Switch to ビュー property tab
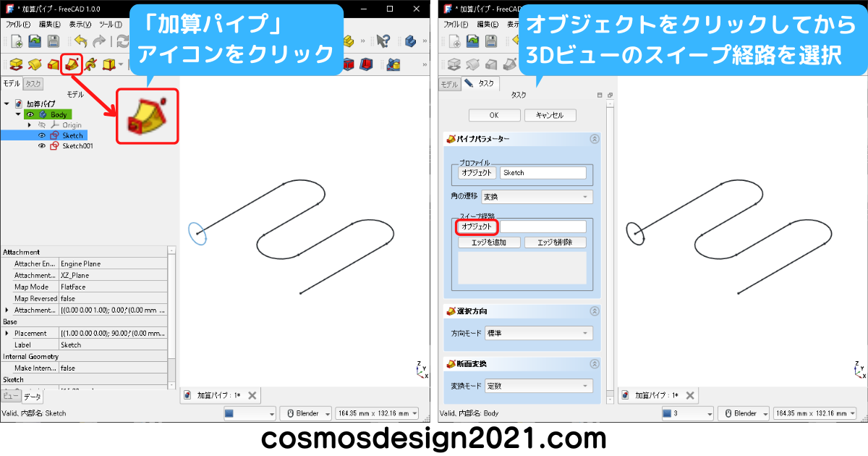Screen dimensions: 868x456 10,396
